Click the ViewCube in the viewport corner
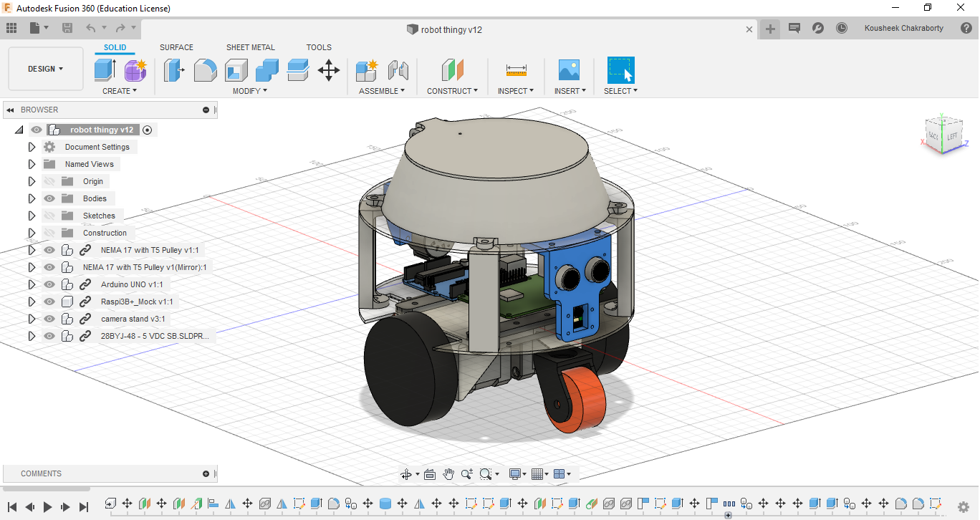Viewport: 980px width, 520px height. (942, 135)
